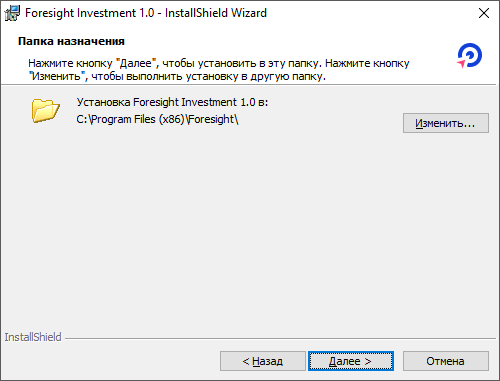Proceed with the Далее button
The height and width of the screenshot is (381, 500).
(x=351, y=361)
